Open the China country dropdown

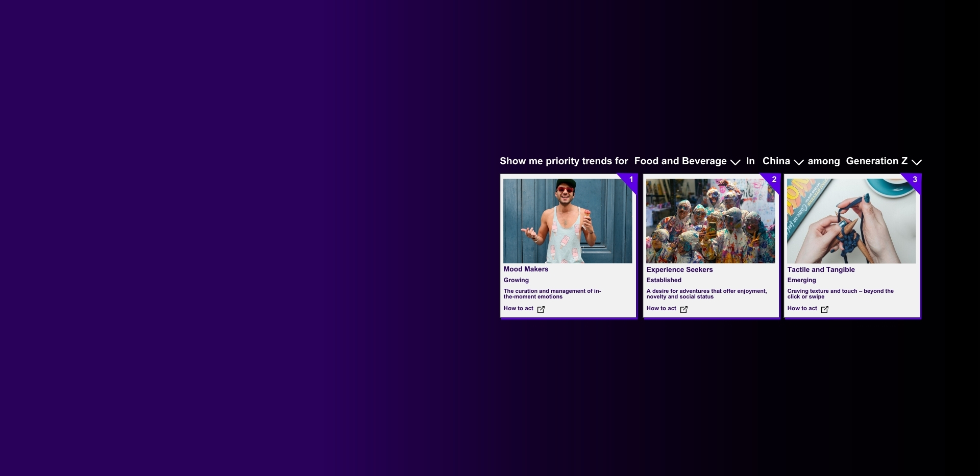pyautogui.click(x=776, y=161)
